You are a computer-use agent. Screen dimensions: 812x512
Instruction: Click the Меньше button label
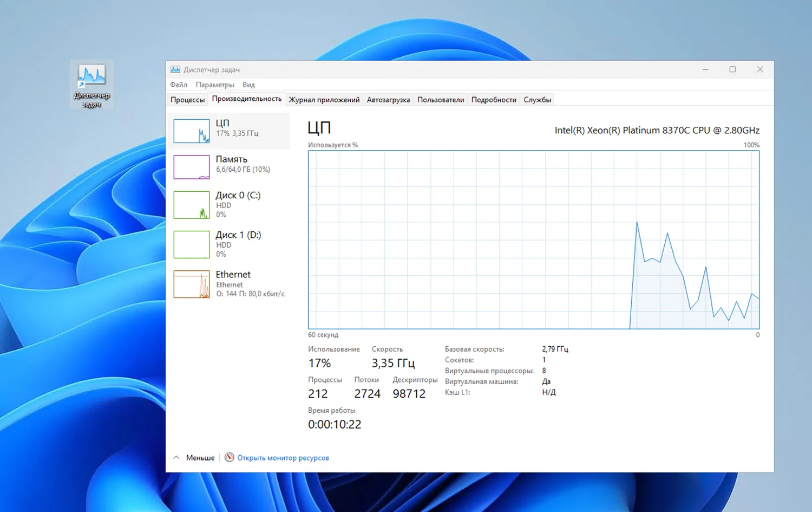point(200,458)
